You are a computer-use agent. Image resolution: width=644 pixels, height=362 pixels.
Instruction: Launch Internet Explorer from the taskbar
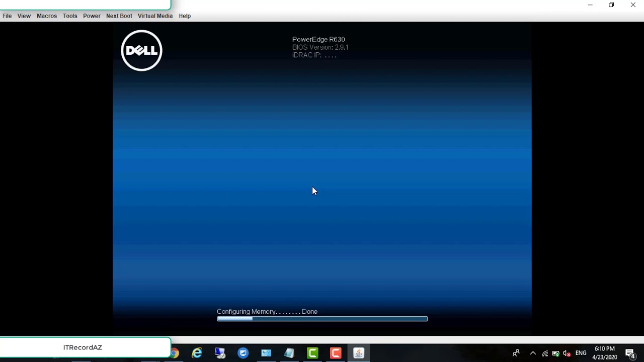[197, 353]
